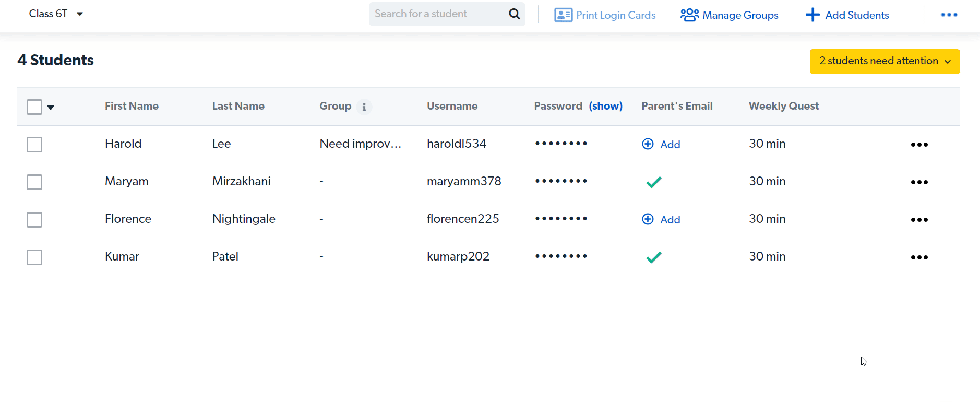980x402 pixels.
Task: Open the top-right three-dot options menu
Action: 949,15
